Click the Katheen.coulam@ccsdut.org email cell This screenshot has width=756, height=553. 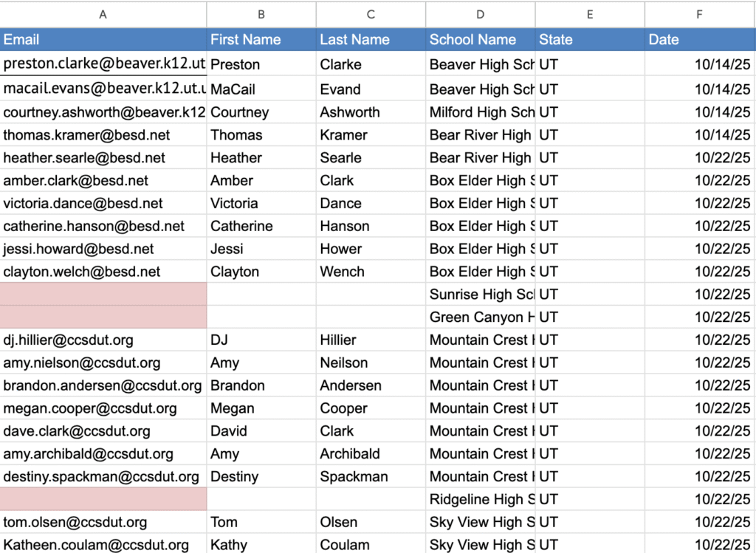coord(103,545)
